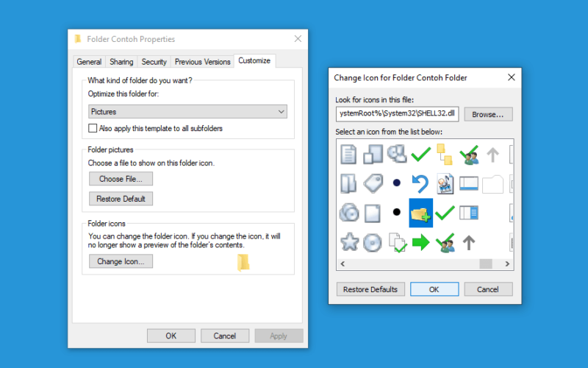Viewport: 588px width, 368px height.
Task: Close the Folder Contoh Properties window
Action: [x=298, y=39]
